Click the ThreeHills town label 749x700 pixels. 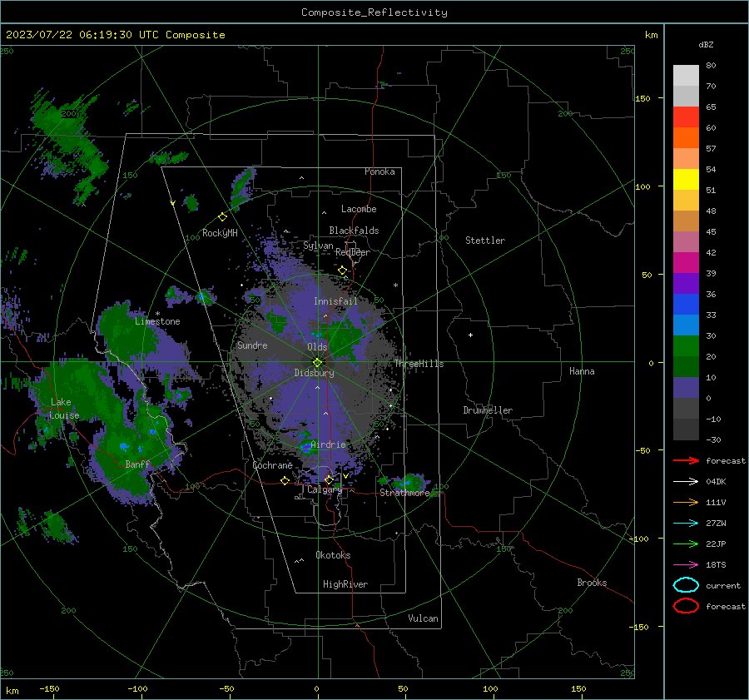tap(419, 364)
